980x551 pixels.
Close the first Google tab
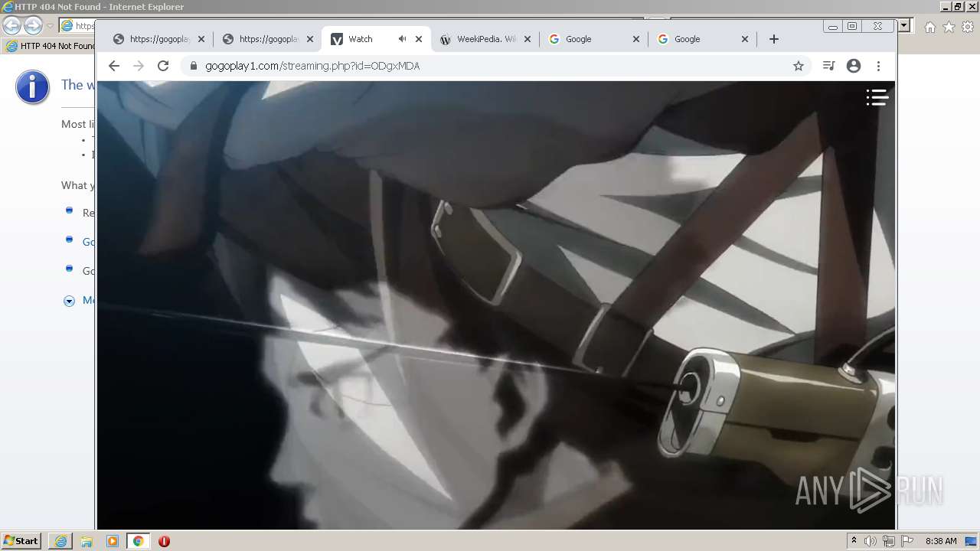636,39
